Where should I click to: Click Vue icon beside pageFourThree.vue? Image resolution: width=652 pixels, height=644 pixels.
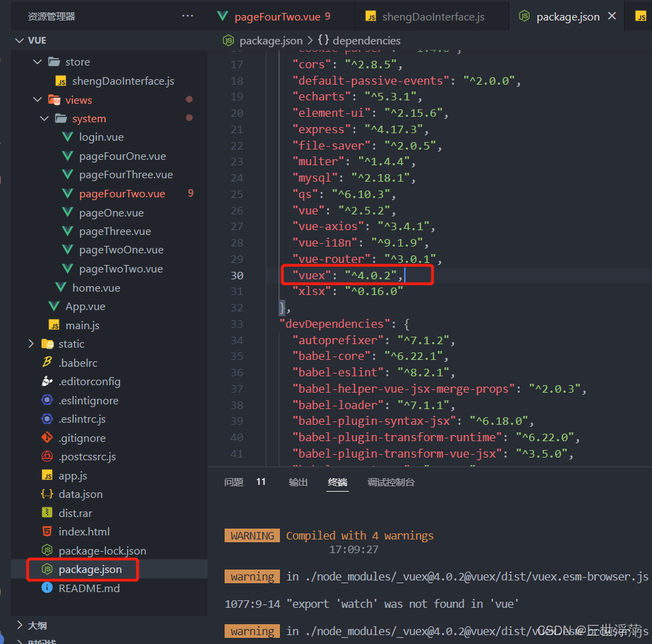point(68,174)
